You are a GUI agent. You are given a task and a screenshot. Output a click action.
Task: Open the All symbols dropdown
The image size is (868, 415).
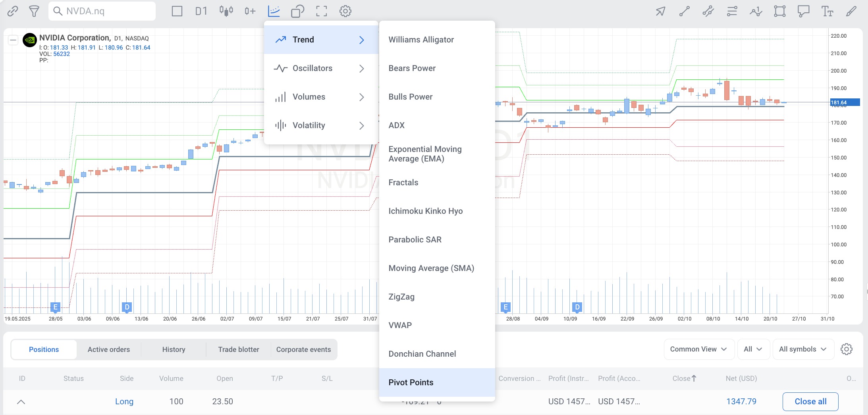coord(802,349)
